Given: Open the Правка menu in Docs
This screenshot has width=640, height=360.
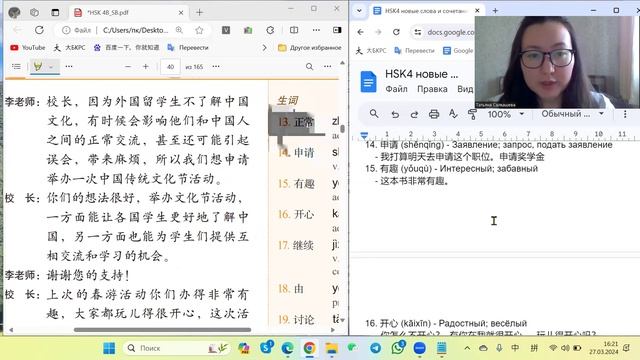Looking at the screenshot, I should coord(432,89).
